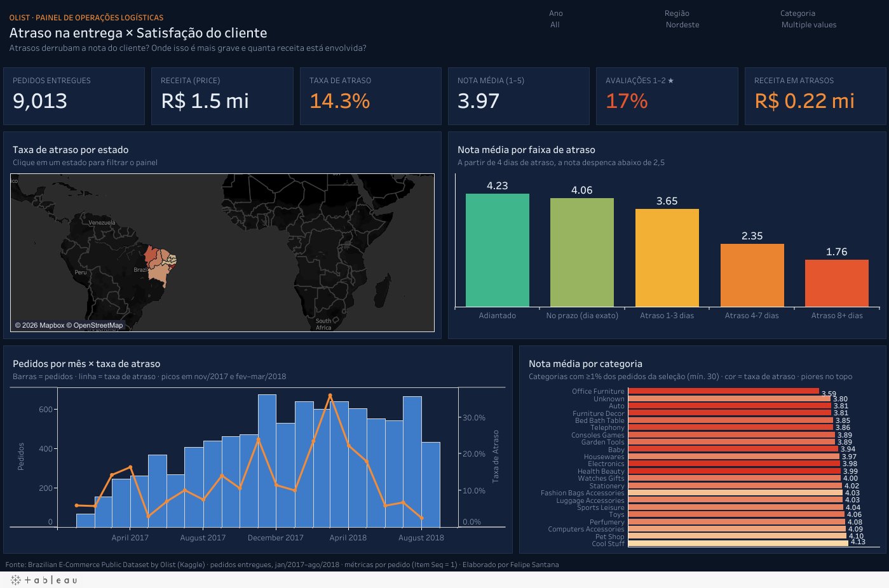This screenshot has width=889, height=588.
Task: Click the Computers Accessories category label
Action: 587,529
